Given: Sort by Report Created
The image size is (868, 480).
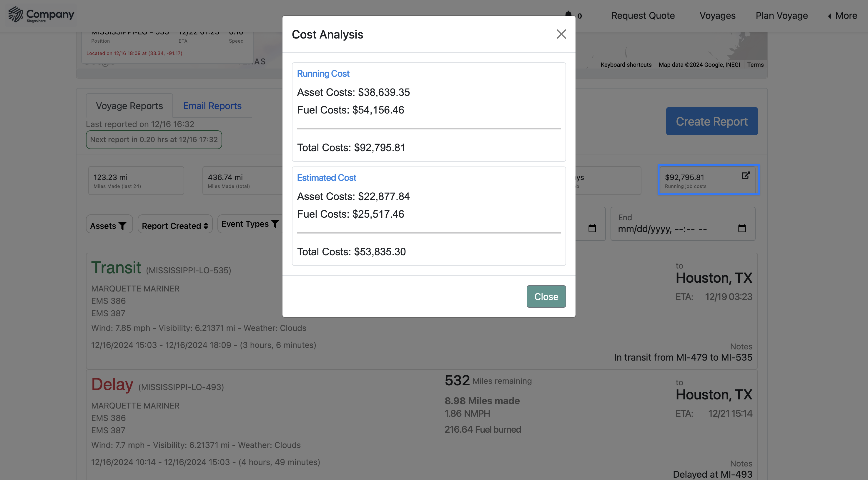Looking at the screenshot, I should 175,225.
